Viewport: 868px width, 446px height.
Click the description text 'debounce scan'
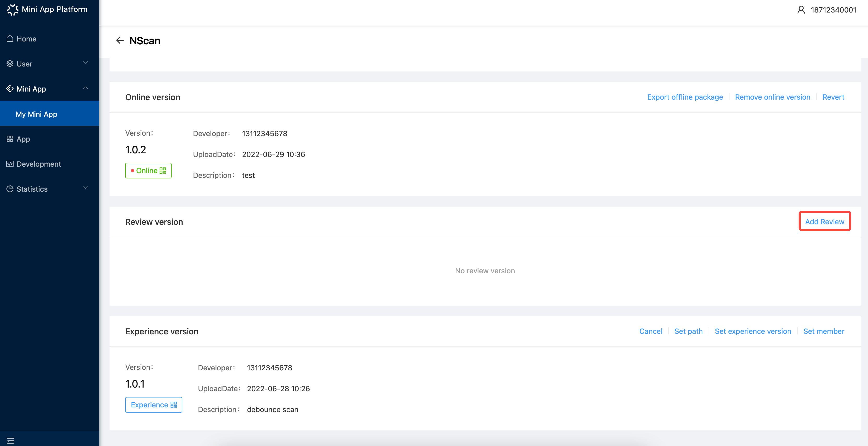point(273,410)
